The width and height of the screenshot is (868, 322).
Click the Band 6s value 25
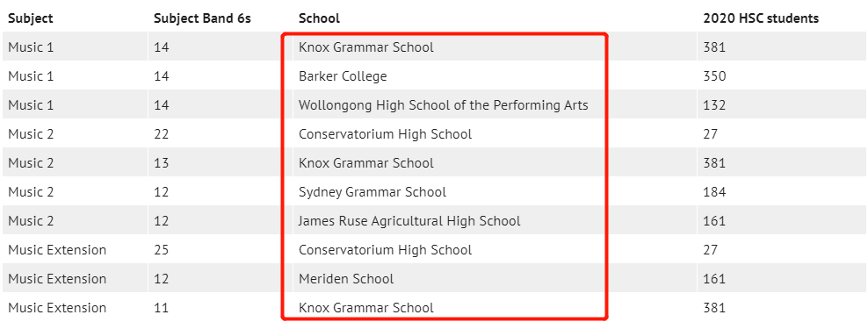(x=161, y=250)
